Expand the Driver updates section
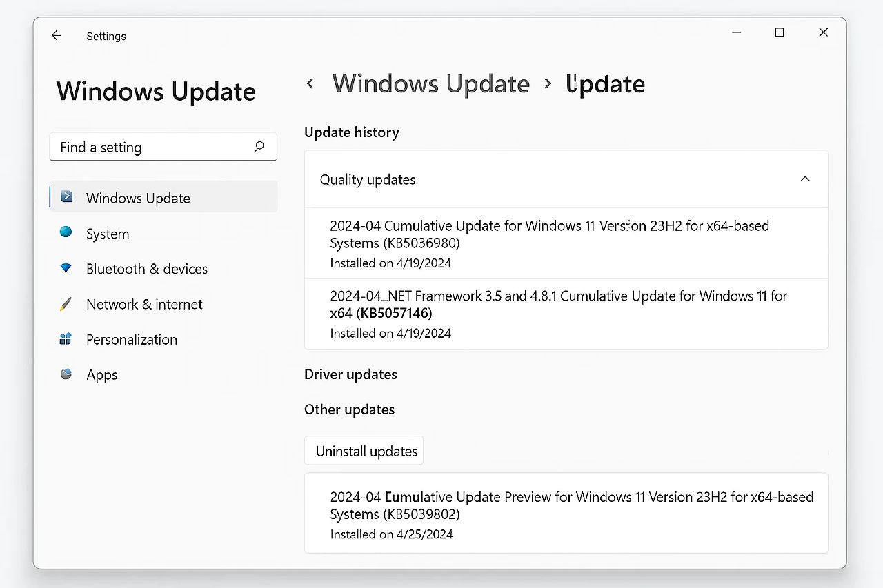883x588 pixels. [350, 374]
